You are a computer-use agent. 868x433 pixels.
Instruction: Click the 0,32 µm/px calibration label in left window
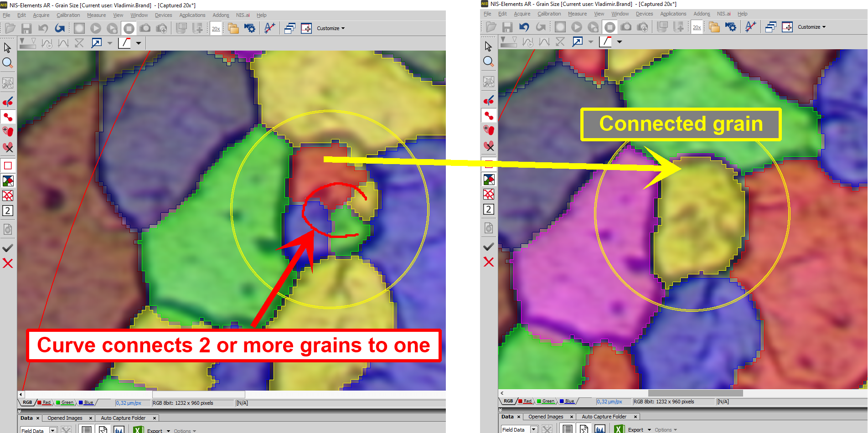tap(128, 403)
